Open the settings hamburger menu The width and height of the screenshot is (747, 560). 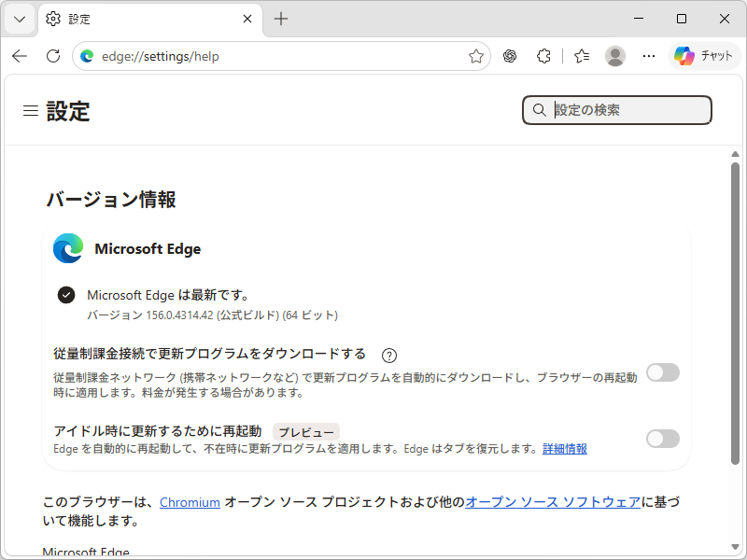pos(31,110)
